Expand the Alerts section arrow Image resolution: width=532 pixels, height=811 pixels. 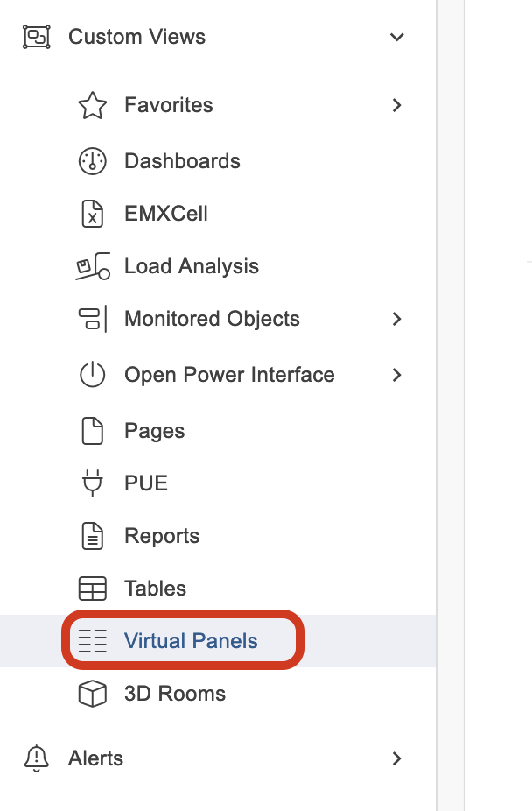[x=396, y=758]
